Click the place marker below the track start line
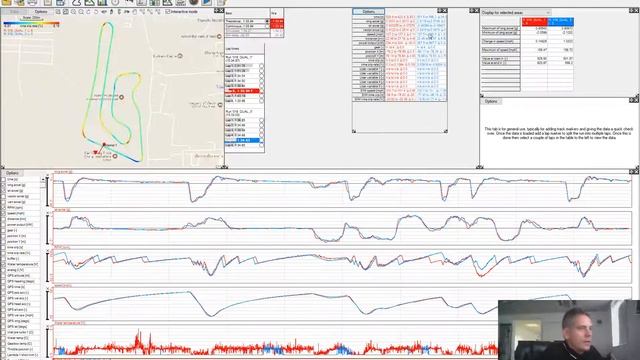 [x=115, y=156]
